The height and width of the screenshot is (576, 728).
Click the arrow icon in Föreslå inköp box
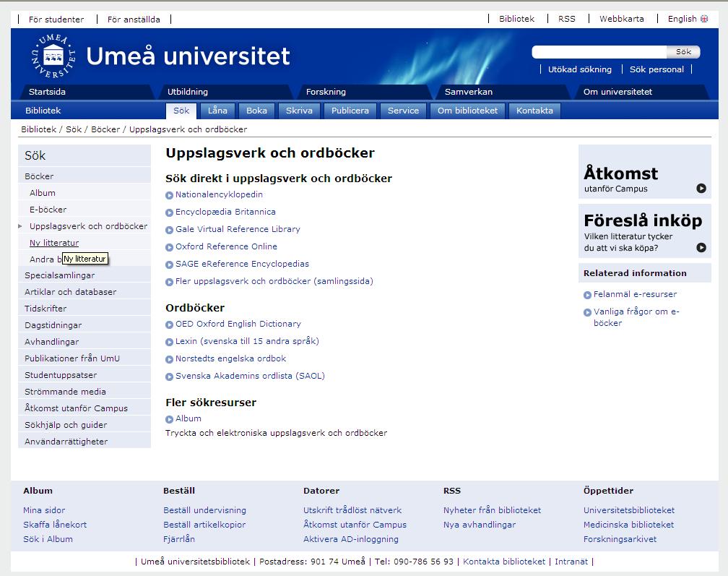click(701, 248)
